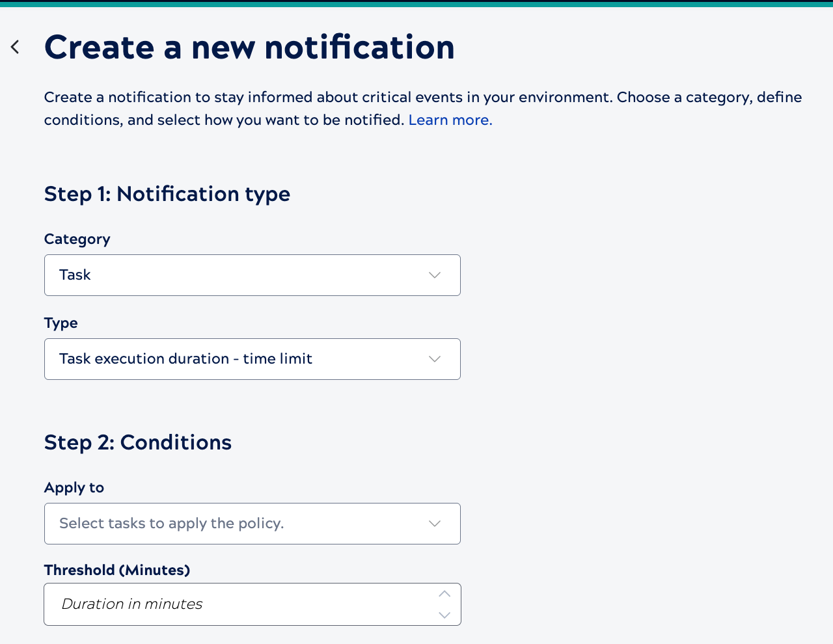This screenshot has height=644, width=833.
Task: Change the notification category from Task
Action: coord(253,275)
